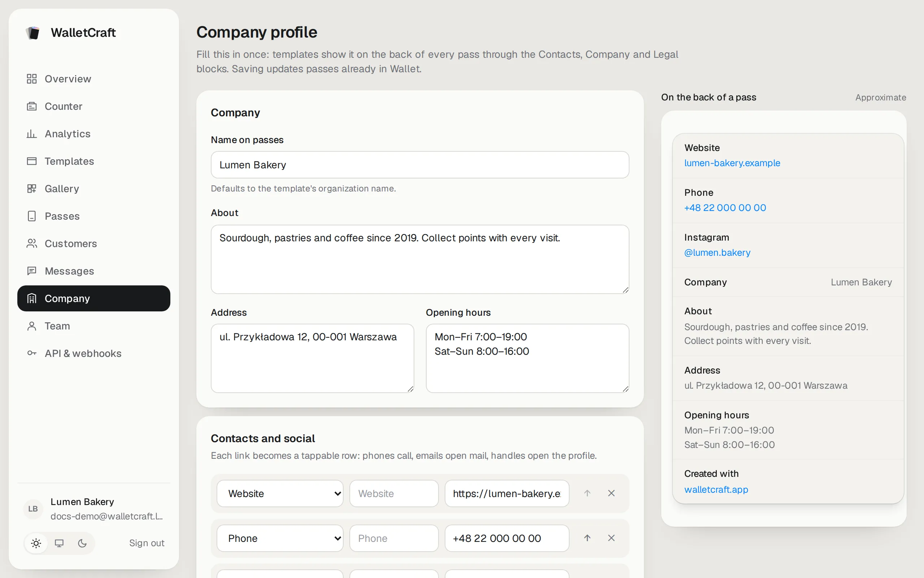924x578 pixels.
Task: Edit the +48 22 000 00 00 value field
Action: [507, 538]
